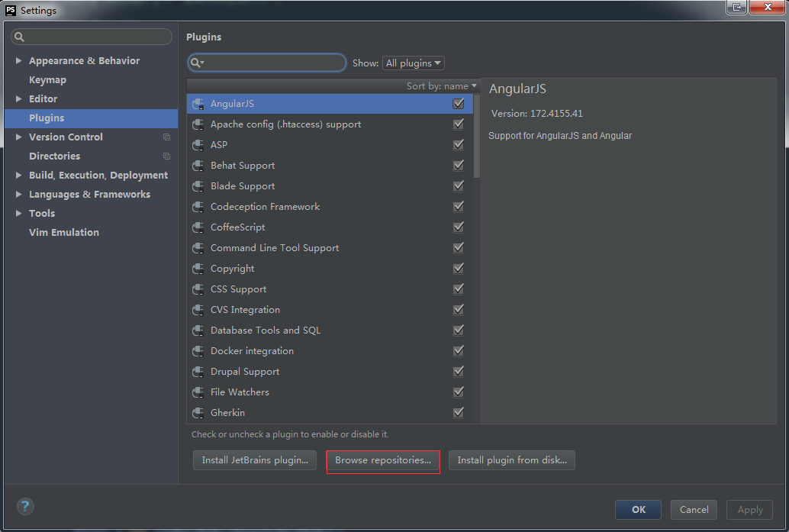
Task: Focus the settings search field
Action: 92,37
